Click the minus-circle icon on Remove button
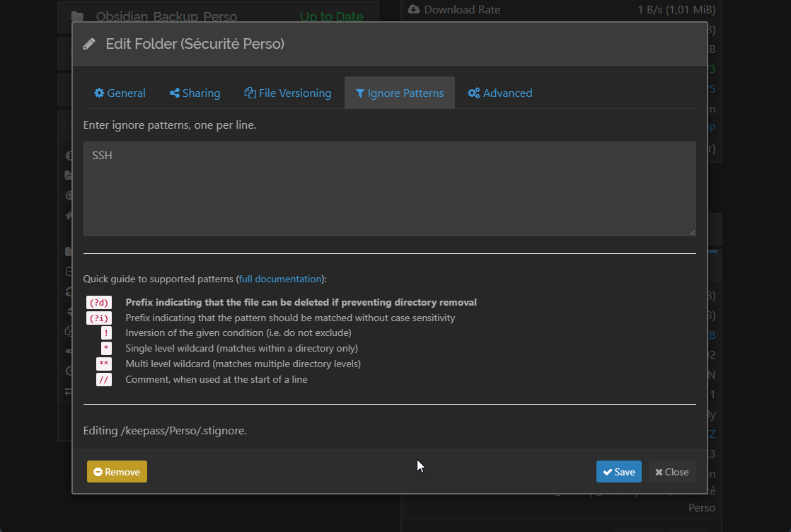791x532 pixels. tap(98, 472)
